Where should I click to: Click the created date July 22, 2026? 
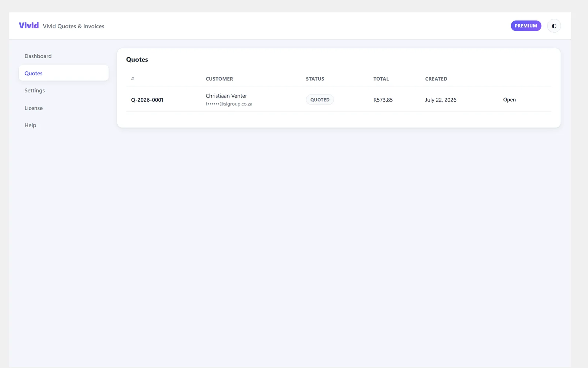441,100
